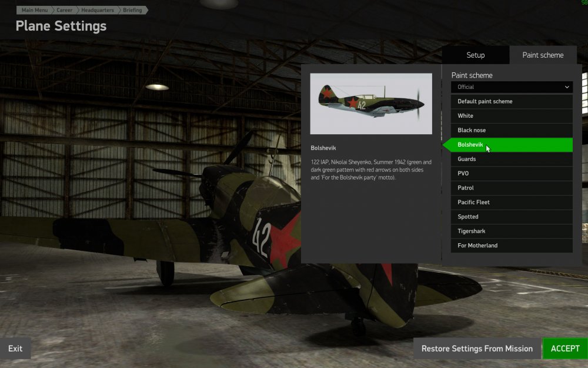Open the Official paint scheme dropdown
The width and height of the screenshot is (588, 368).
[512, 87]
